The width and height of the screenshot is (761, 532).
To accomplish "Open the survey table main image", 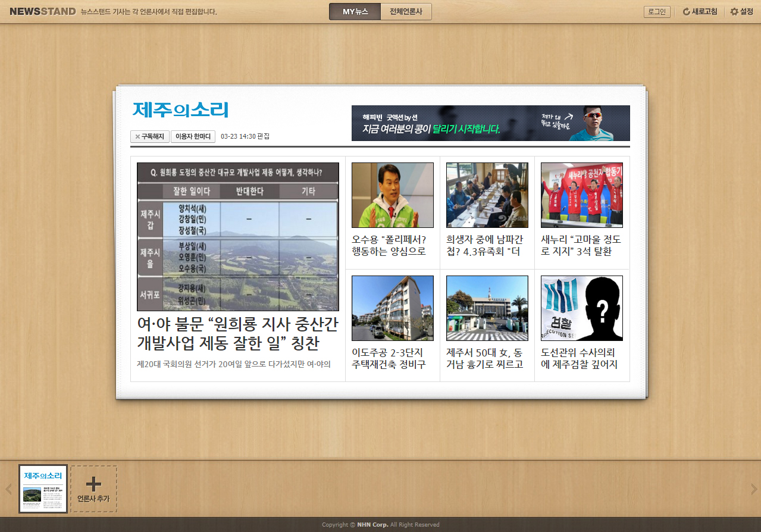I will tap(238, 237).
